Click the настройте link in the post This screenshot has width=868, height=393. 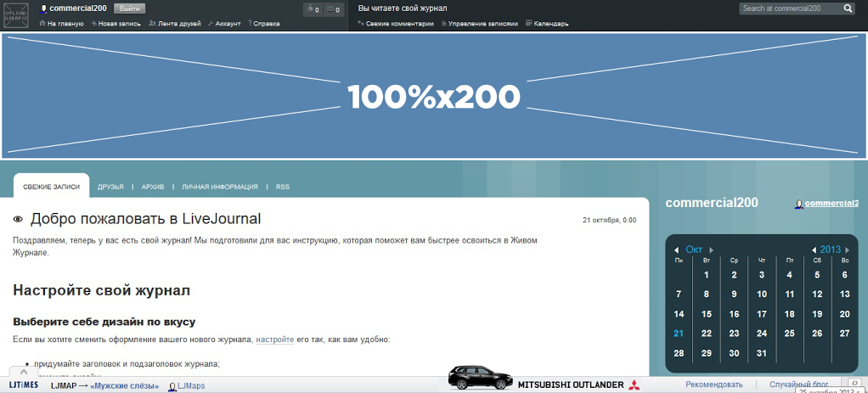tap(274, 340)
